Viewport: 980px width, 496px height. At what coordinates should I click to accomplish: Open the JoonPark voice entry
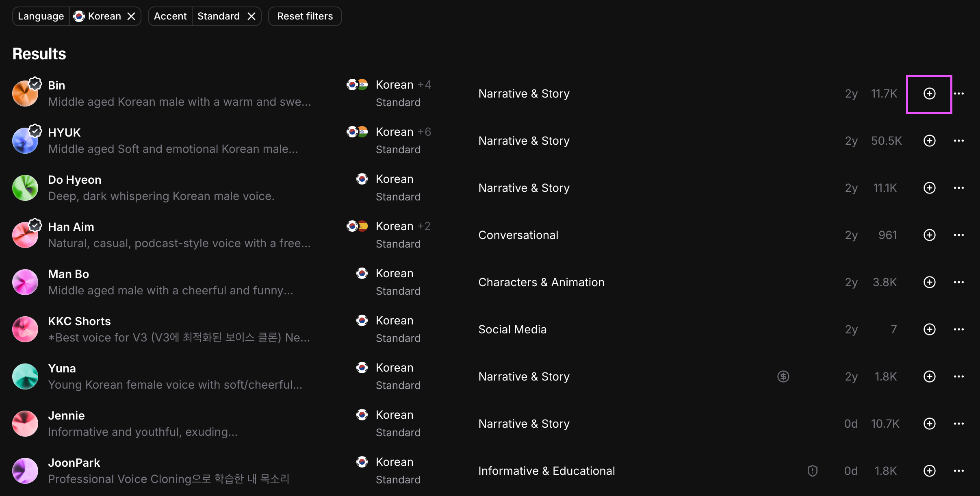click(74, 463)
